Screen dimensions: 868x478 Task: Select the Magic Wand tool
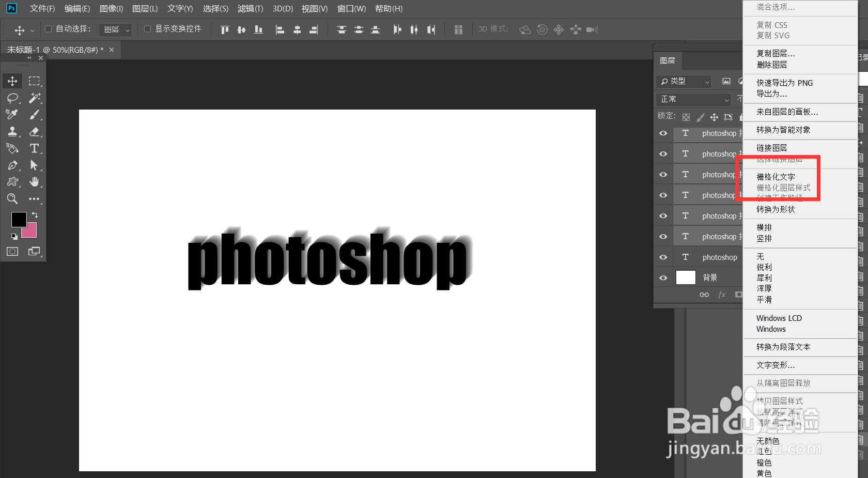point(34,98)
